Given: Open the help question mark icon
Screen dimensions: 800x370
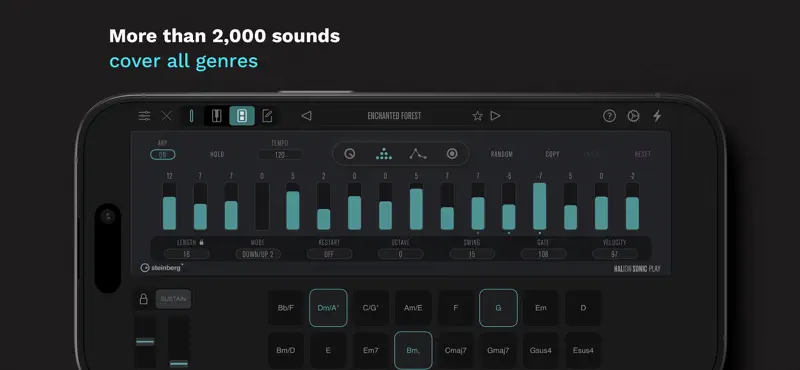Looking at the screenshot, I should click(609, 116).
